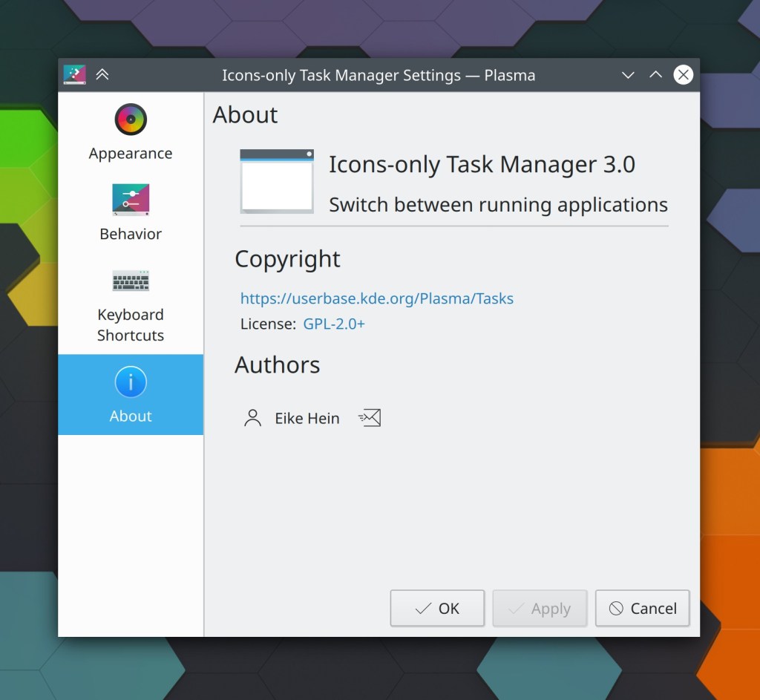Screen dimensions: 760x700
Task: Toggle the keep-above double chevron button
Action: (102, 75)
